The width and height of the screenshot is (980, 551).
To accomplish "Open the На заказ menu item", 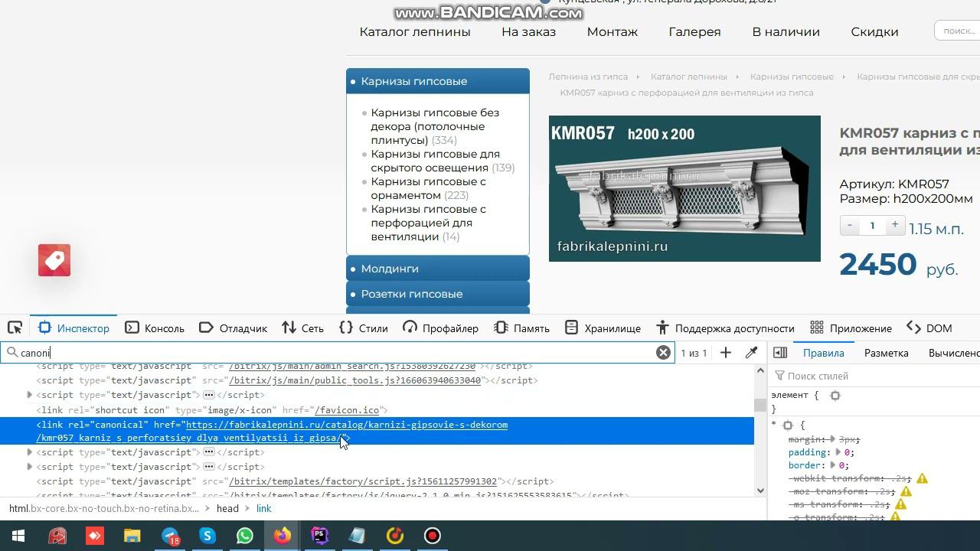I will [528, 31].
